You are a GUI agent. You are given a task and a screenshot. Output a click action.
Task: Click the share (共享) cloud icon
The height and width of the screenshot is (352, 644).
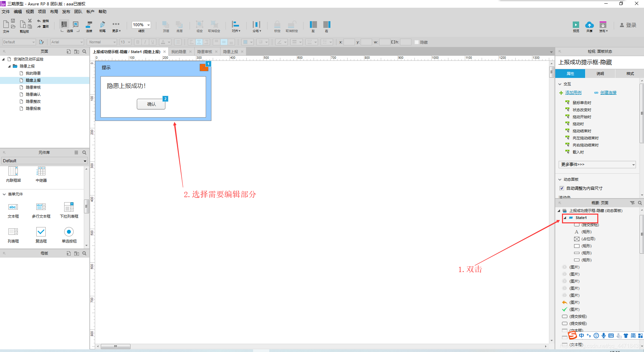tap(589, 25)
